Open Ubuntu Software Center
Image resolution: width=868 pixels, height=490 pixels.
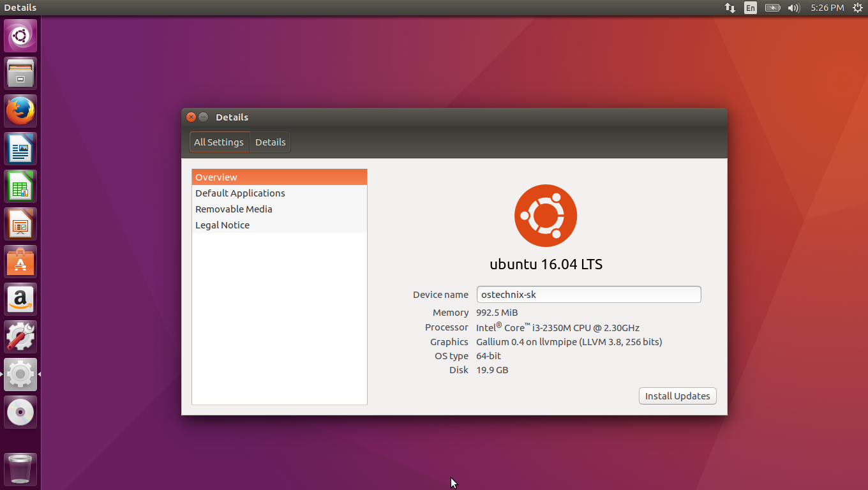[20, 261]
